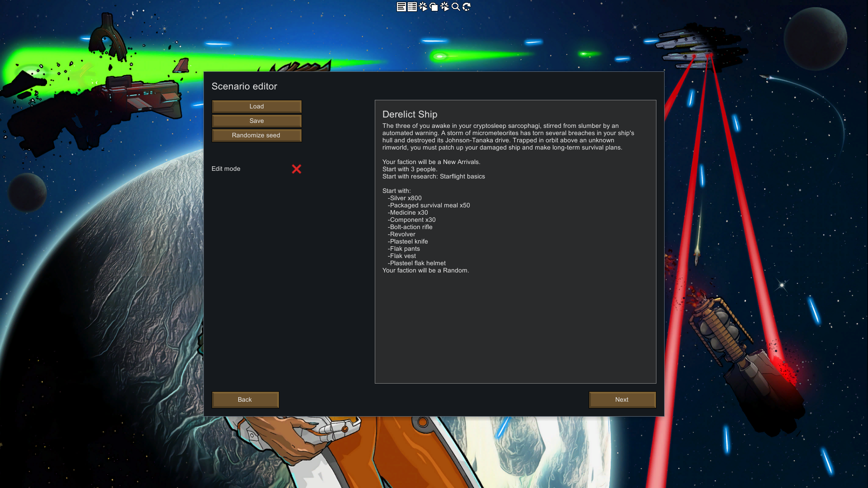Click 'Your faction will be a New Arrivals.'
Viewport: 868px width, 488px height.
tap(431, 162)
